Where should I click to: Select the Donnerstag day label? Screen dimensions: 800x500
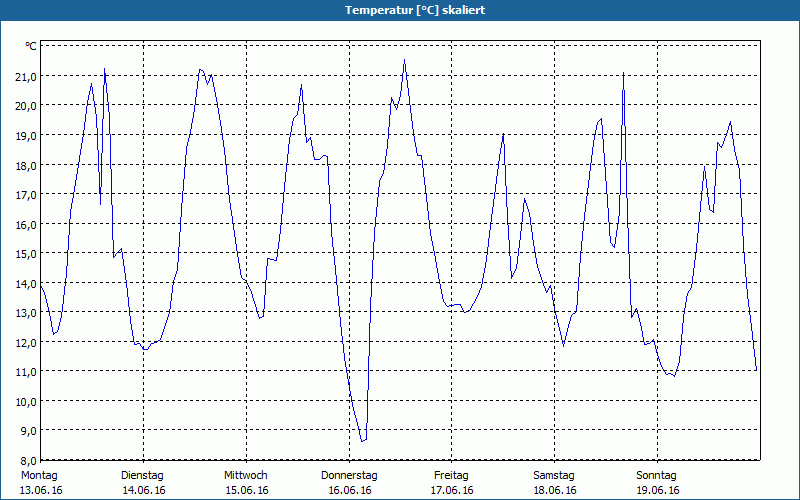[x=349, y=476]
